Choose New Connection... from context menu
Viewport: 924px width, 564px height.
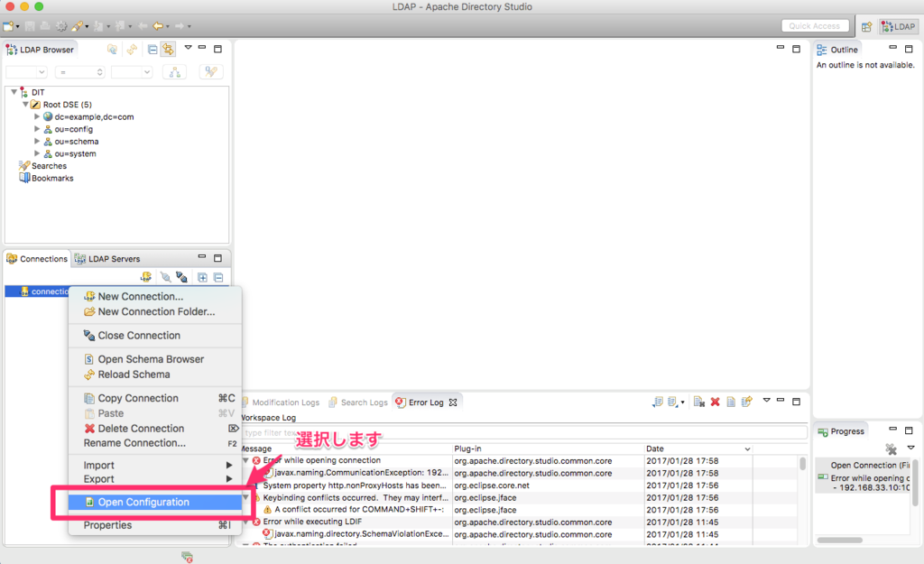(155, 297)
